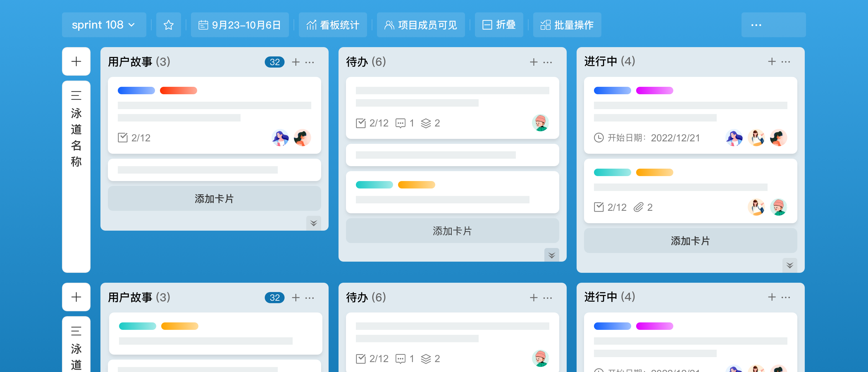Screen dimensions: 868x372
Task: Open 看板统计 board statistics
Action: 333,25
